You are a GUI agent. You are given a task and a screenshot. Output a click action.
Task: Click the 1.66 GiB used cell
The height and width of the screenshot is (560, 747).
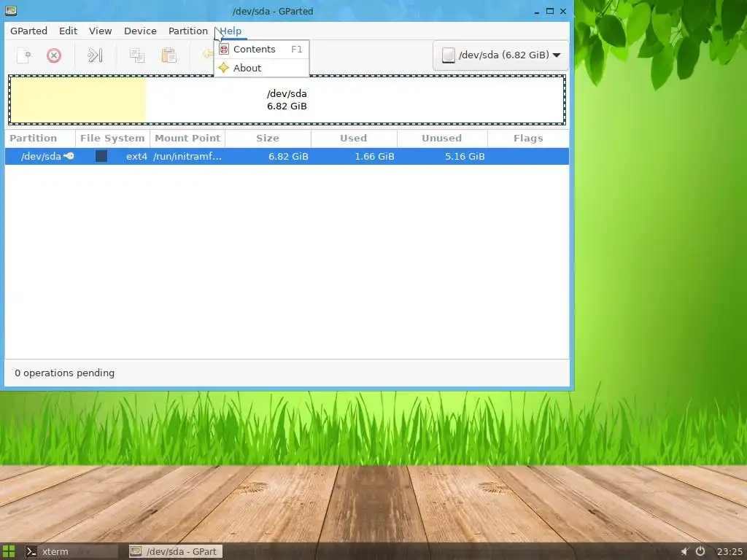[374, 156]
